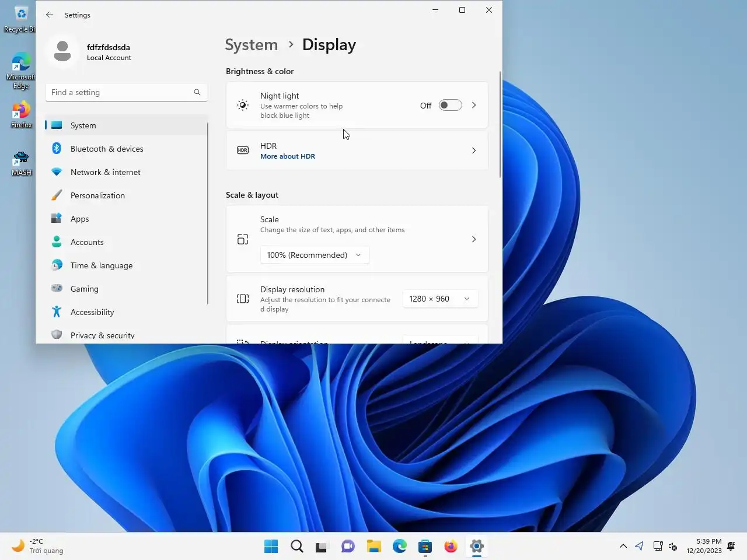The height and width of the screenshot is (560, 747).
Task: Open the fdfzfdsdsda account avatar
Action: tap(62, 51)
